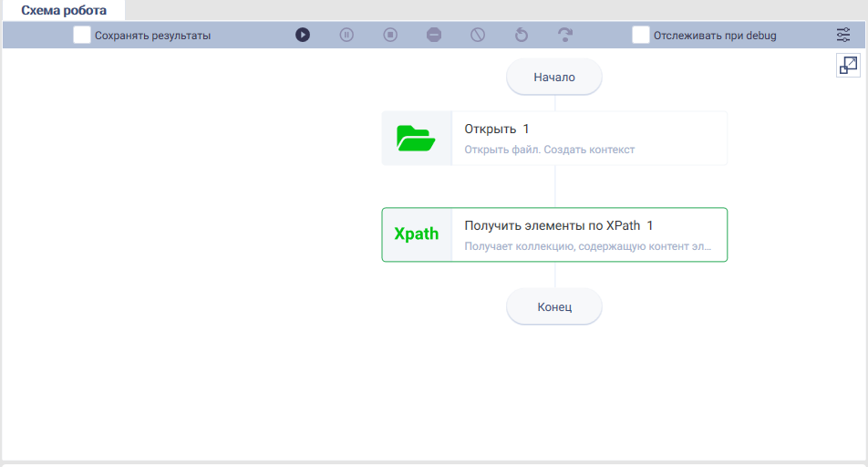
Task: Click the crossed-circle disable icon
Action: pos(478,35)
